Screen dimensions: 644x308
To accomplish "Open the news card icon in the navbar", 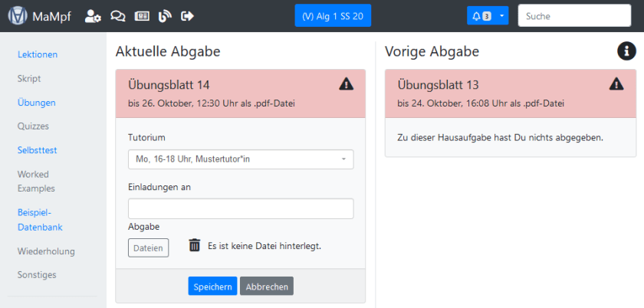I will pyautogui.click(x=141, y=16).
